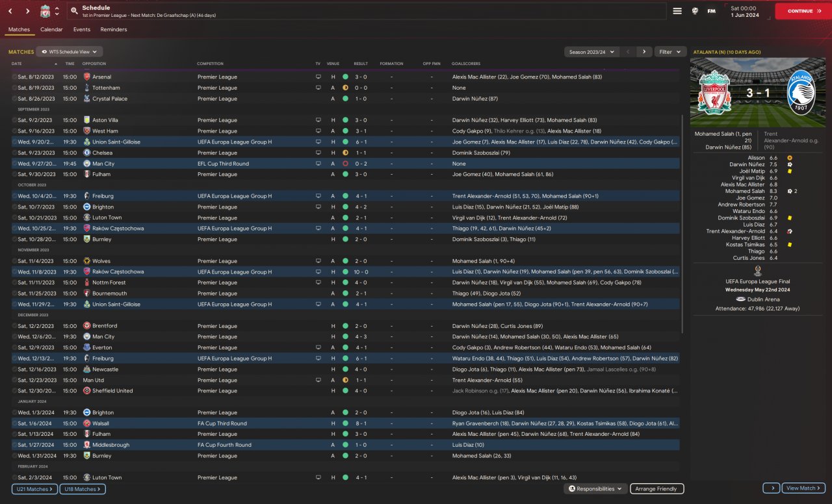Open the Responsibilities dropdown
832x504 pixels.
click(595, 488)
